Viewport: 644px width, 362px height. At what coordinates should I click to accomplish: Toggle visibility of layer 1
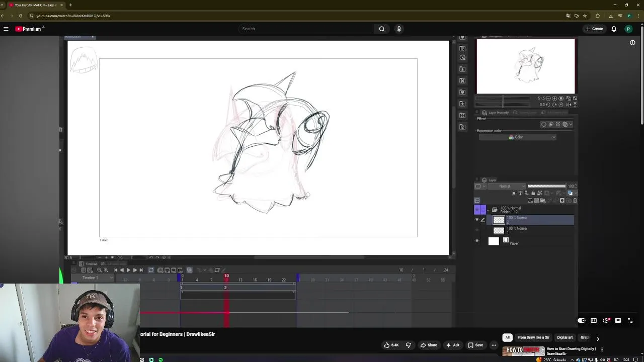point(477,230)
